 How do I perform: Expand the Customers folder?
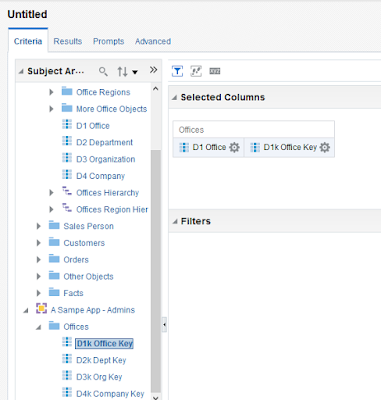click(x=39, y=243)
